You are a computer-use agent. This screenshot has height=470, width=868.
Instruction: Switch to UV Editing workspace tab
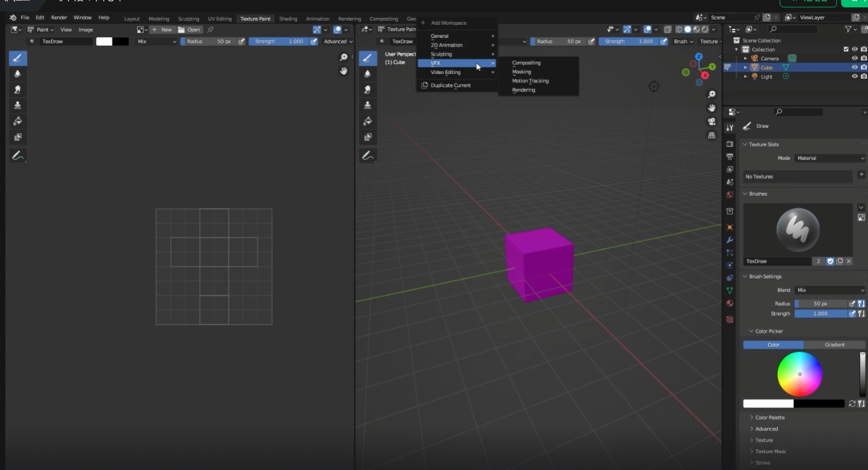(x=220, y=19)
